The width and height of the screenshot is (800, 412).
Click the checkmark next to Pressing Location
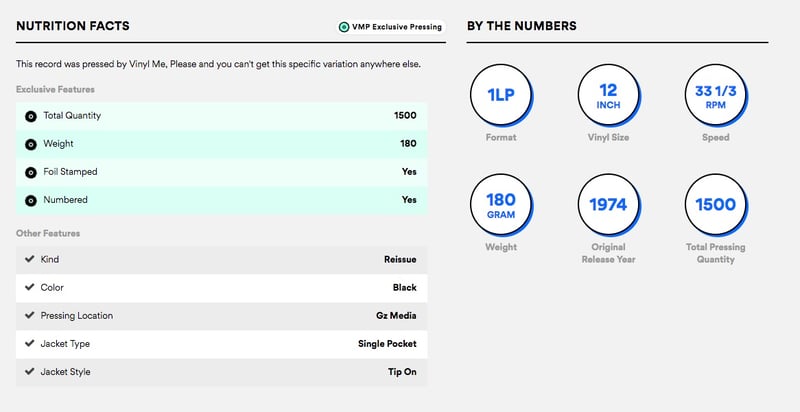click(29, 316)
